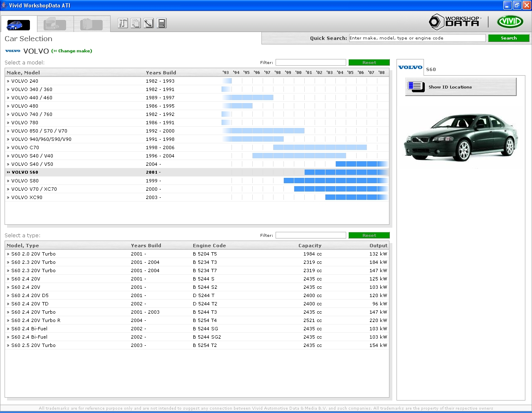532x413 pixels.
Task: Select the VOLVO 940/960/S90/V90 model
Action: (x=197, y=139)
